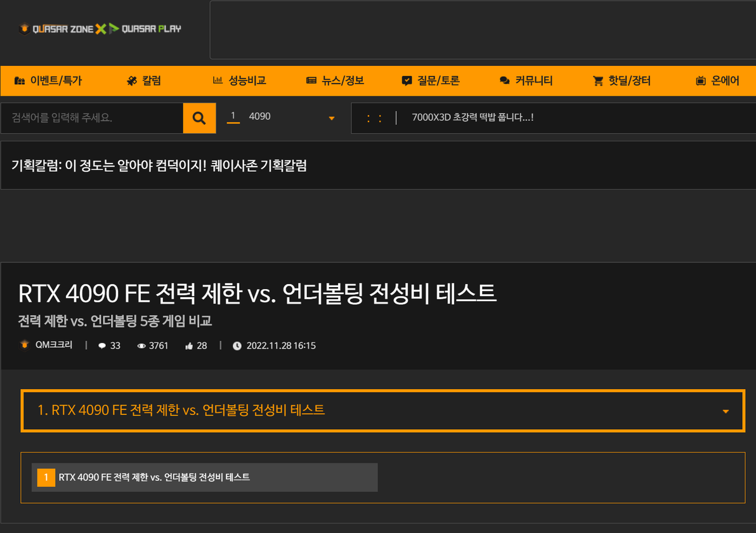The height and width of the screenshot is (533, 756).
Task: Click the post date 2022.11.28 16:15
Action: coord(281,346)
